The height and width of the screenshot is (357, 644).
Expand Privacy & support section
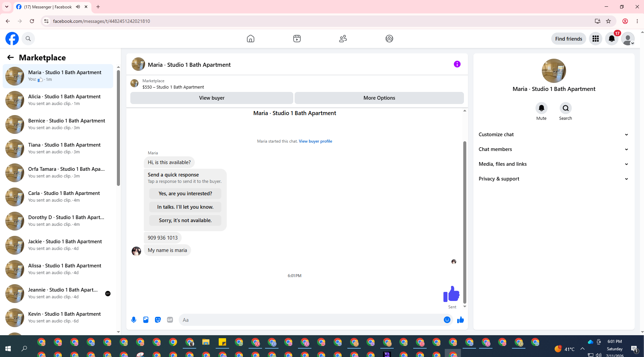[554, 179]
